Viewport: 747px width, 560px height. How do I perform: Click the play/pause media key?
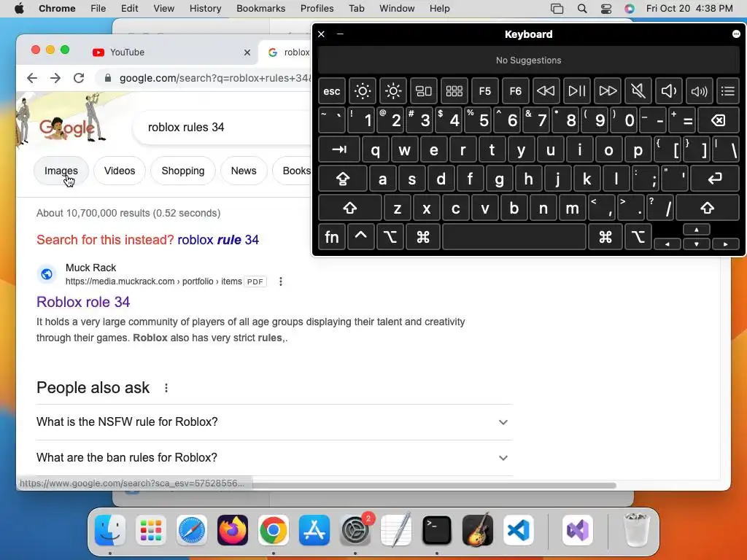[x=576, y=91]
